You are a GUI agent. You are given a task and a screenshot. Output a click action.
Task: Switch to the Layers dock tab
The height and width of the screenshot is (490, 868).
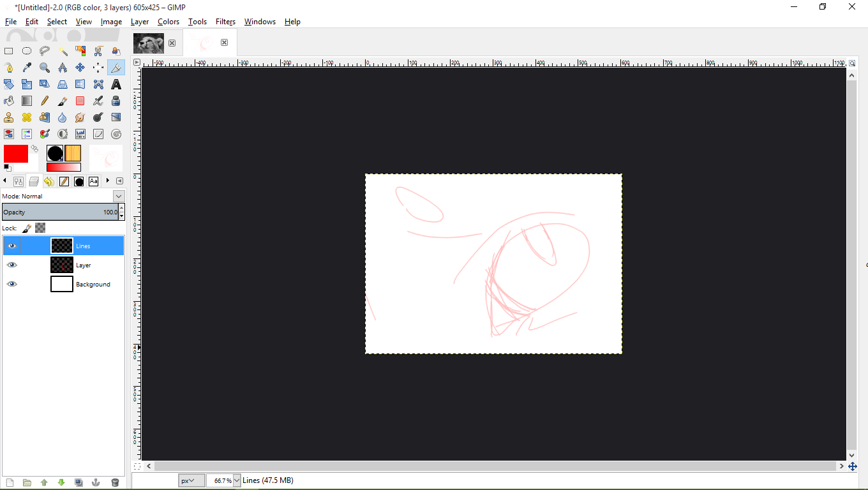(x=34, y=181)
